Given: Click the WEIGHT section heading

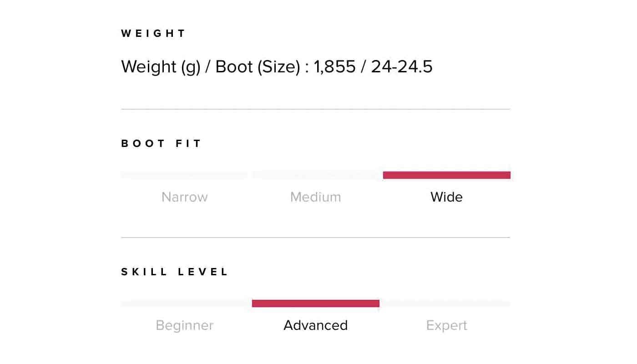Looking at the screenshot, I should (153, 33).
